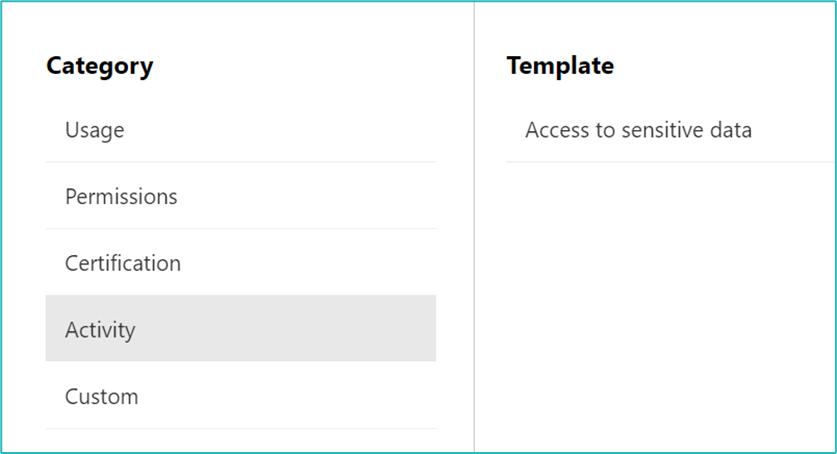Pick Permissions from the Category list
This screenshot has width=837, height=454.
pos(240,197)
